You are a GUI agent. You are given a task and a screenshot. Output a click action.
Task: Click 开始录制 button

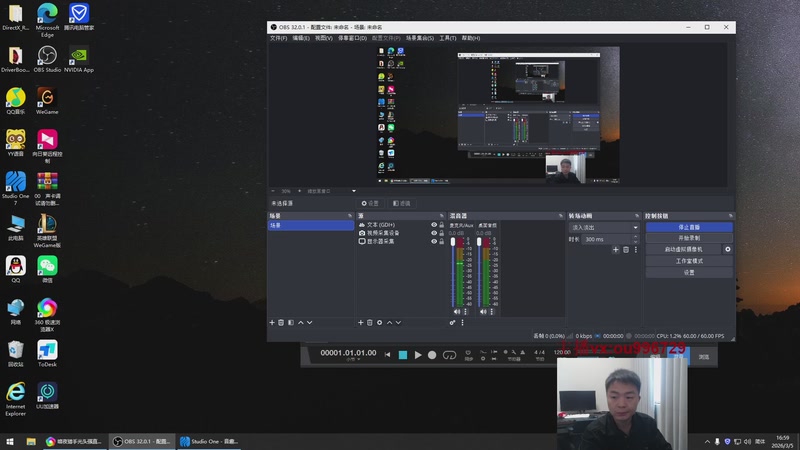click(689, 238)
